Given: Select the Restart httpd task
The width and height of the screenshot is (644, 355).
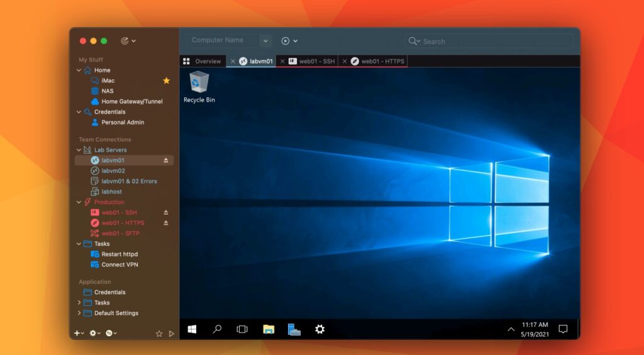Looking at the screenshot, I should (x=119, y=254).
